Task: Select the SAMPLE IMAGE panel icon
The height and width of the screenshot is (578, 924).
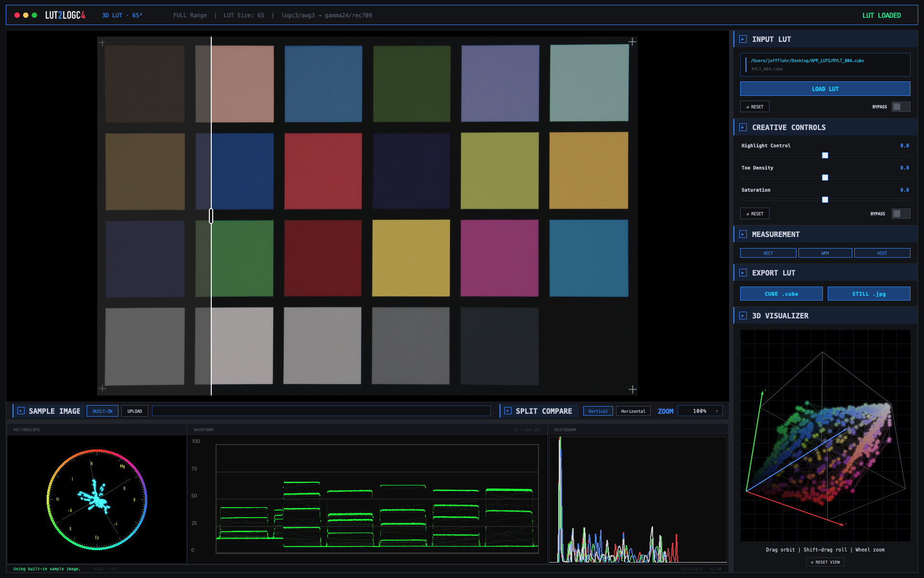Action: coord(20,411)
